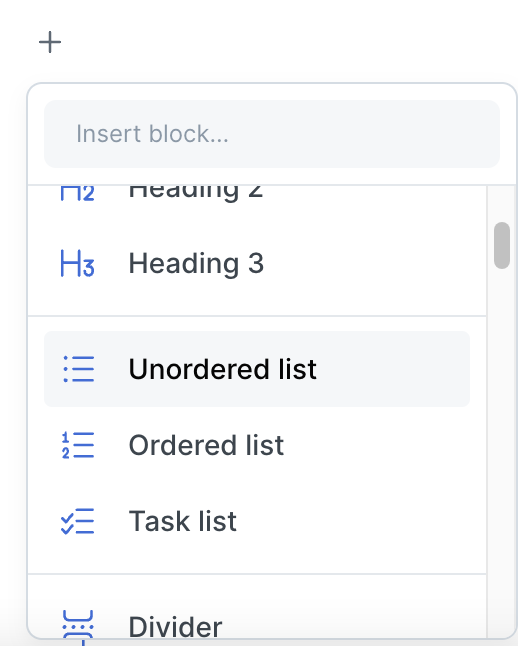Add a Task list block
The height and width of the screenshot is (646, 518).
(x=257, y=521)
